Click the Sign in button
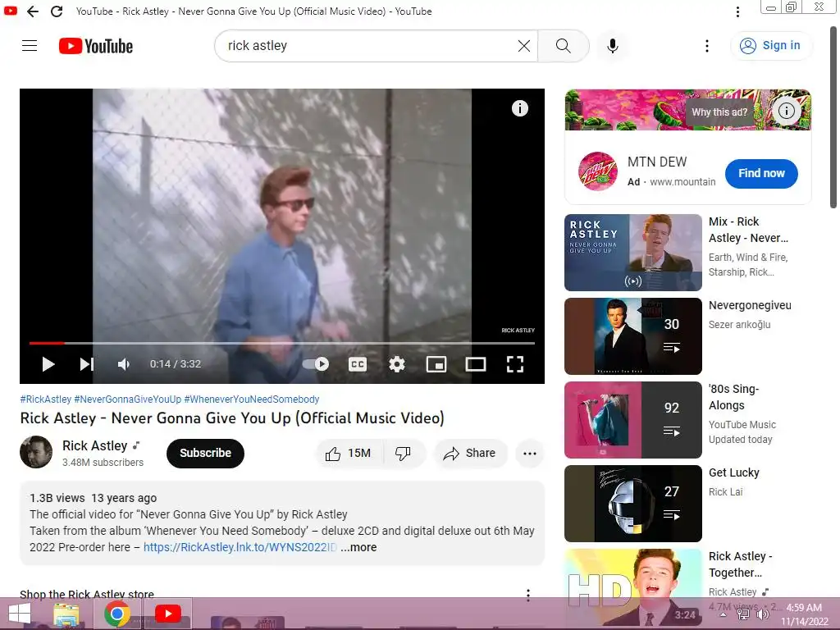The width and height of the screenshot is (840, 630). point(770,46)
